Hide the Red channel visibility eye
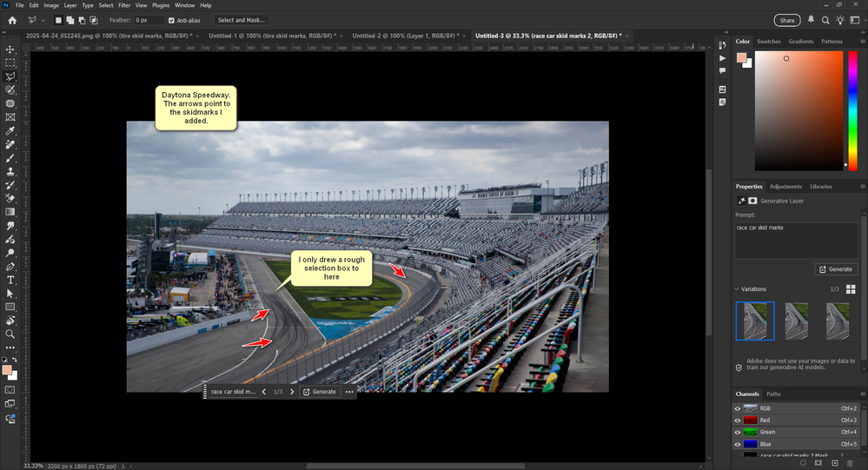The height and width of the screenshot is (470, 868). pyautogui.click(x=738, y=420)
